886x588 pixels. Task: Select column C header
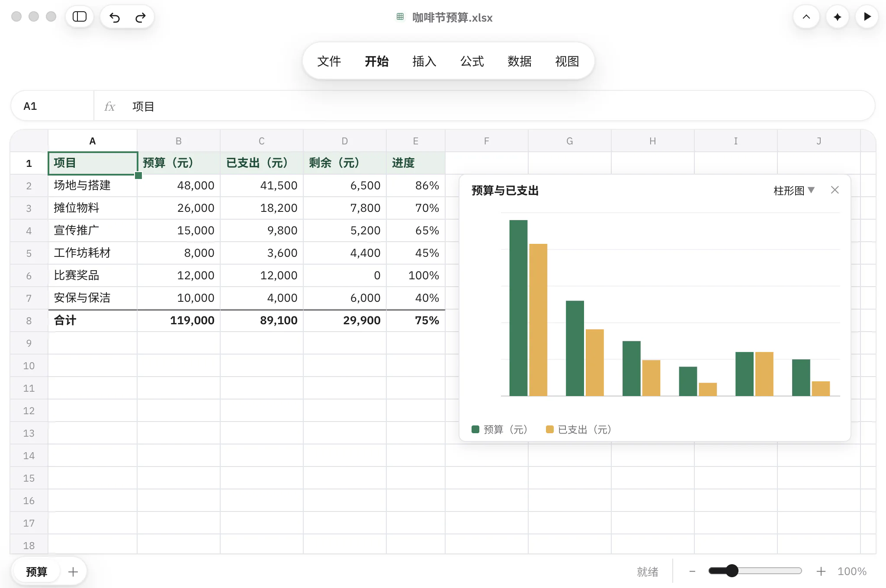pyautogui.click(x=262, y=141)
